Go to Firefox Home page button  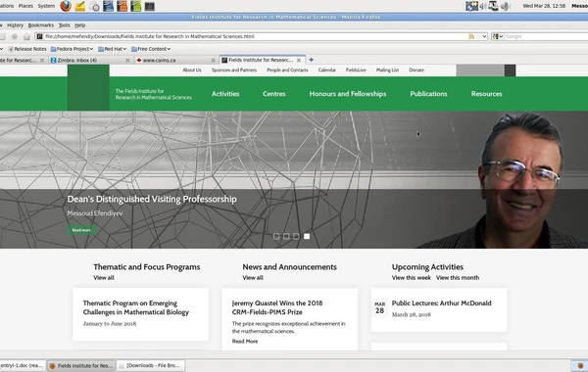point(26,37)
